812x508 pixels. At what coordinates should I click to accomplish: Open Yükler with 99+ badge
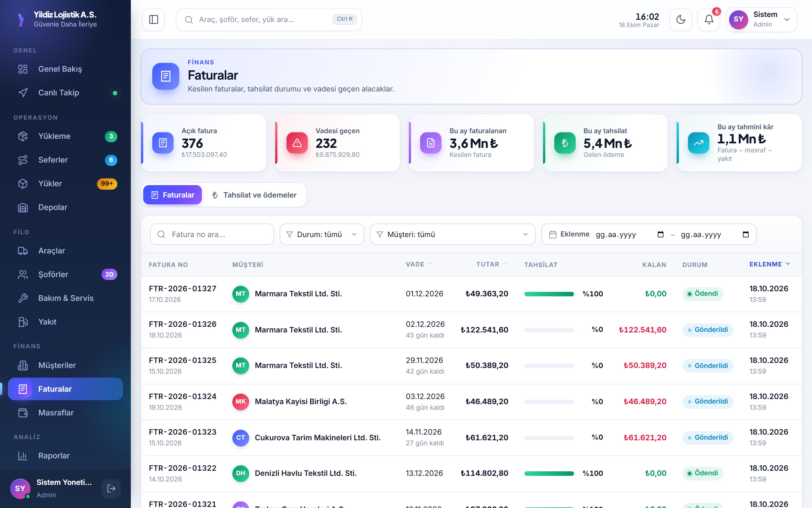65,184
